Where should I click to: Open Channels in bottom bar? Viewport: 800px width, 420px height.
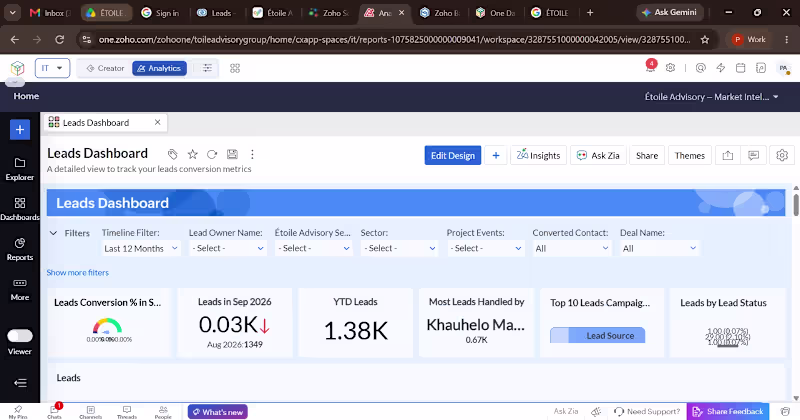[90, 412]
